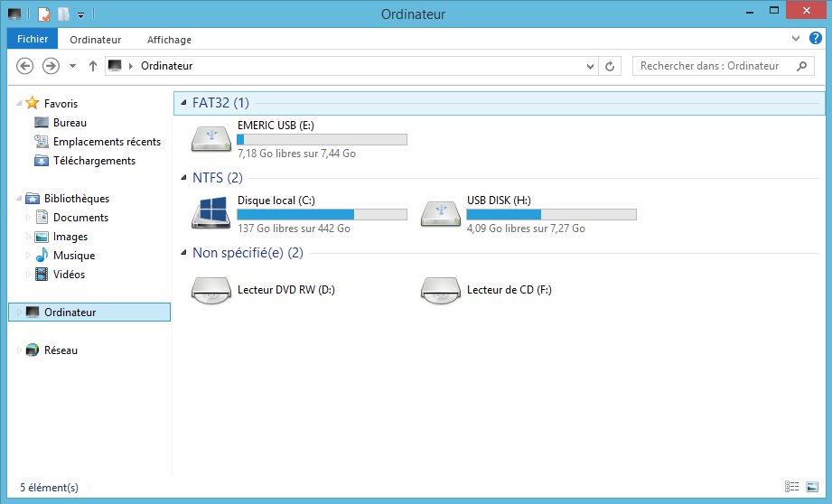Open Disque local (C:) drive icon
The height and width of the screenshot is (504, 832).
pos(211,214)
